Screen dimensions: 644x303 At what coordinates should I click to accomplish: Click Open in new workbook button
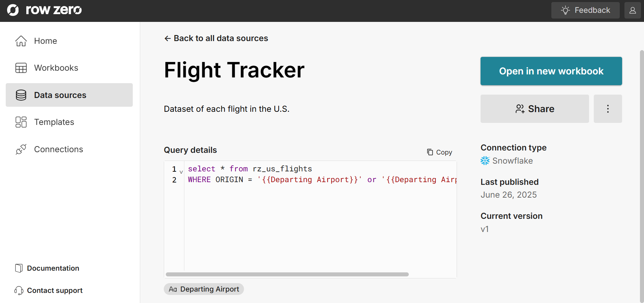(x=551, y=71)
